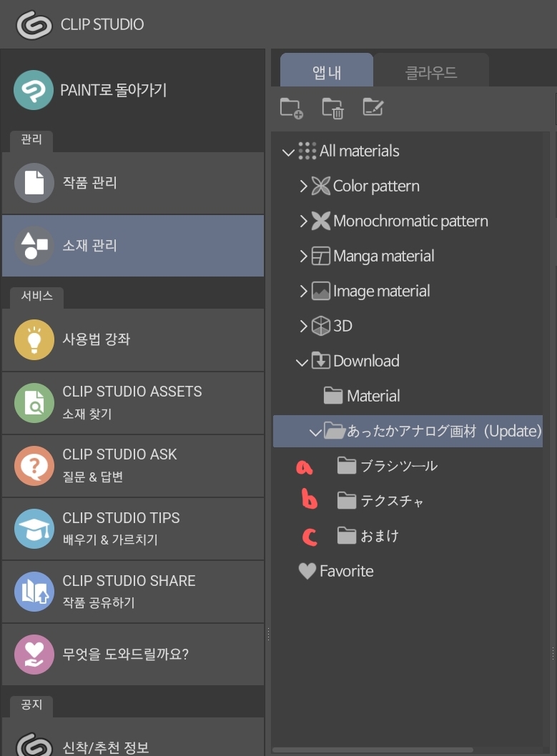This screenshot has height=756, width=557.
Task: Open 작품 관리 menu entry
Action: (x=133, y=183)
